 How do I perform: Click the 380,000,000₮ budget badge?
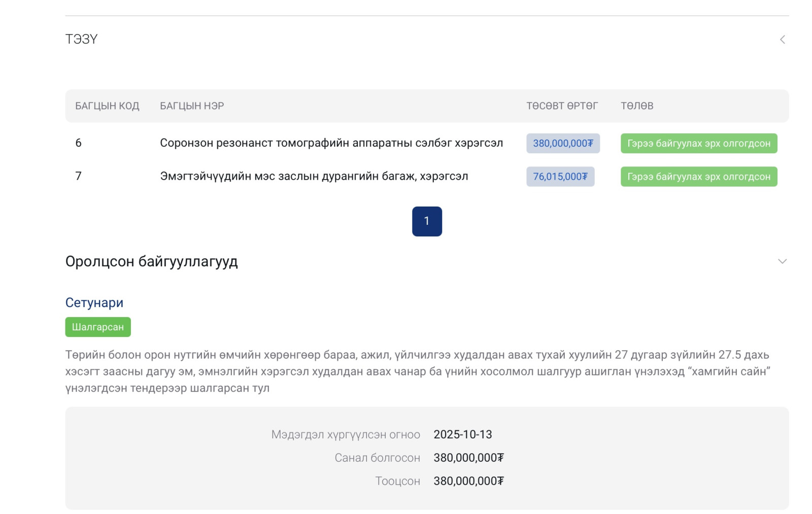[x=563, y=144]
